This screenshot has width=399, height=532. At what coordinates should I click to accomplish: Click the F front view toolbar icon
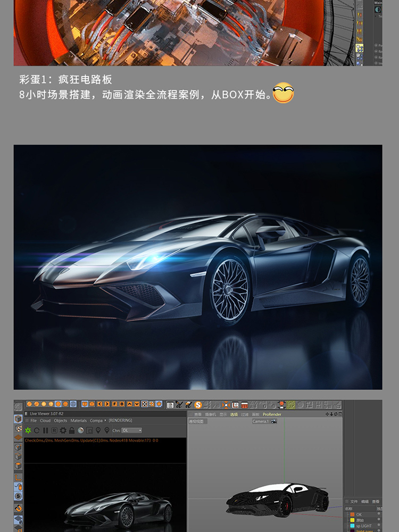pyautogui.click(x=114, y=404)
